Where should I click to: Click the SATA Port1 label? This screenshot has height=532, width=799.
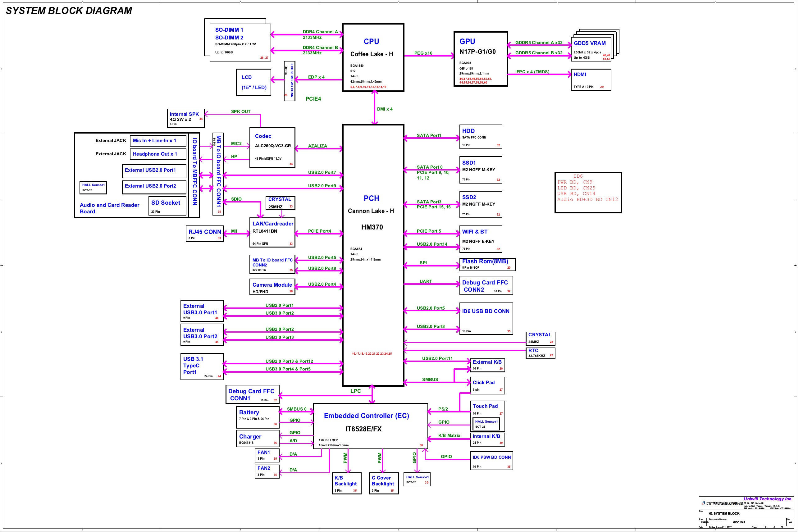pyautogui.click(x=429, y=136)
